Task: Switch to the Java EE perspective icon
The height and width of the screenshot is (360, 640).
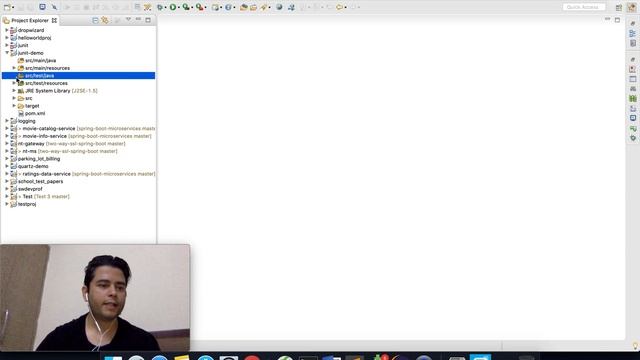Action: 632,7
